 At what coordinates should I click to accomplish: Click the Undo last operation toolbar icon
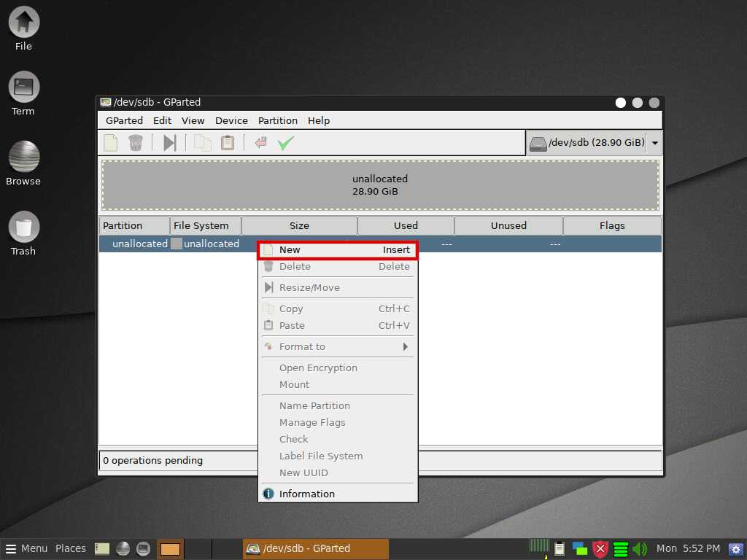[x=260, y=143]
